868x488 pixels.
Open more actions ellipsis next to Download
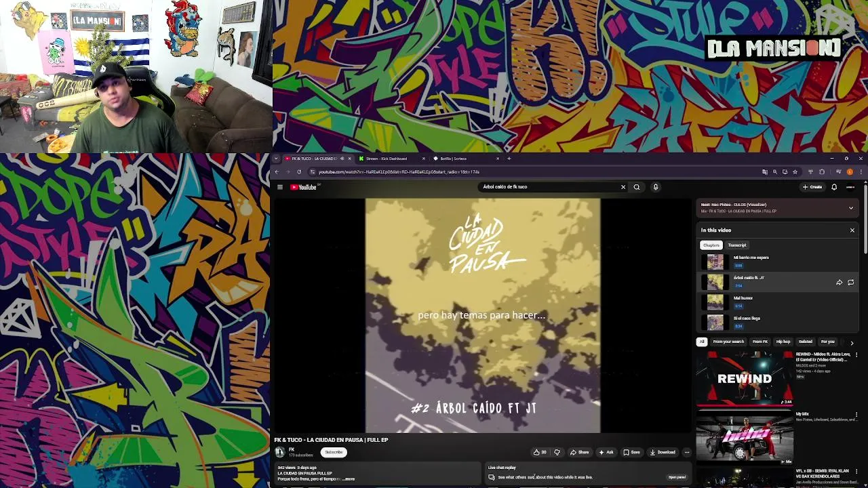[687, 452]
